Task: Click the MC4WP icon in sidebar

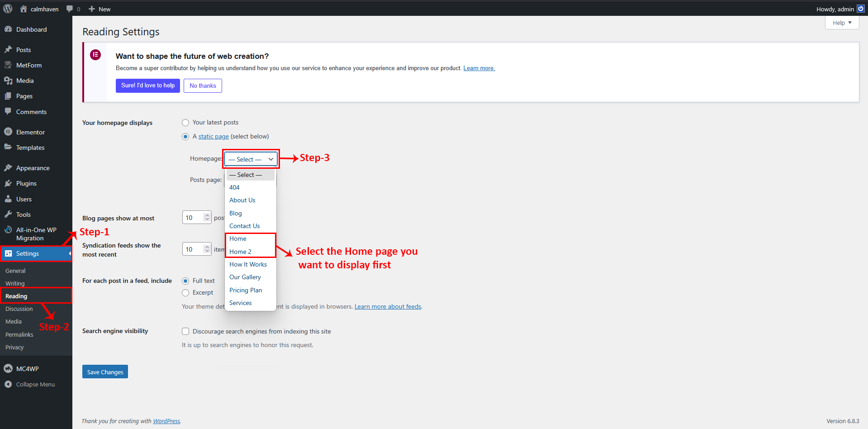Action: 8,369
